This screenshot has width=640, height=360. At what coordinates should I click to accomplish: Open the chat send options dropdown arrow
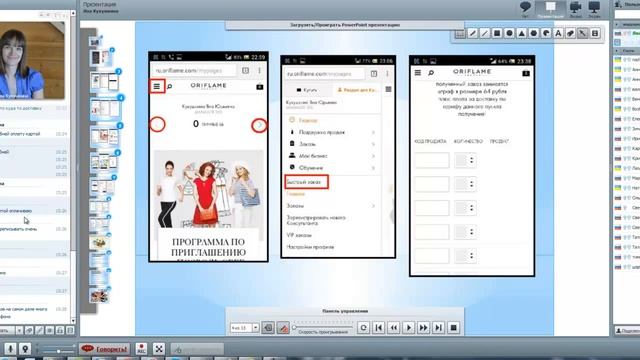point(19,330)
